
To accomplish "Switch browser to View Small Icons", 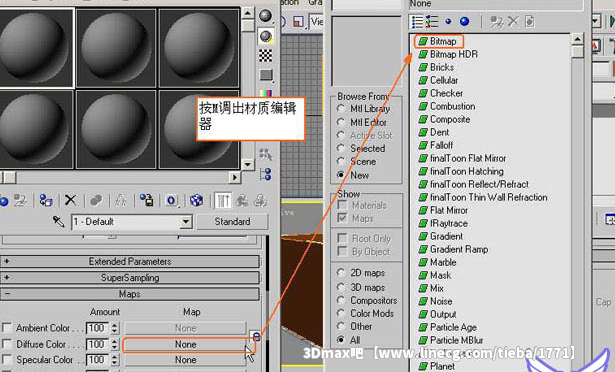I will [x=448, y=22].
